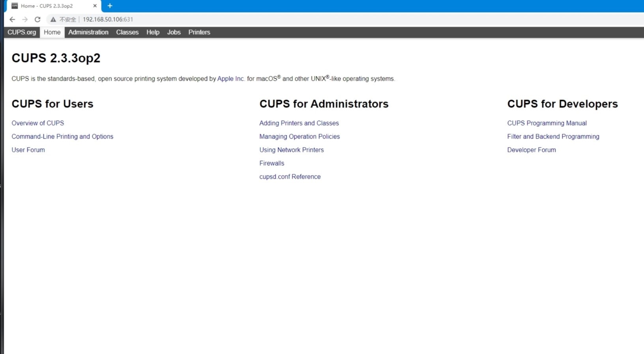The image size is (644, 354).
Task: Open the Administration menu tab
Action: [x=88, y=32]
